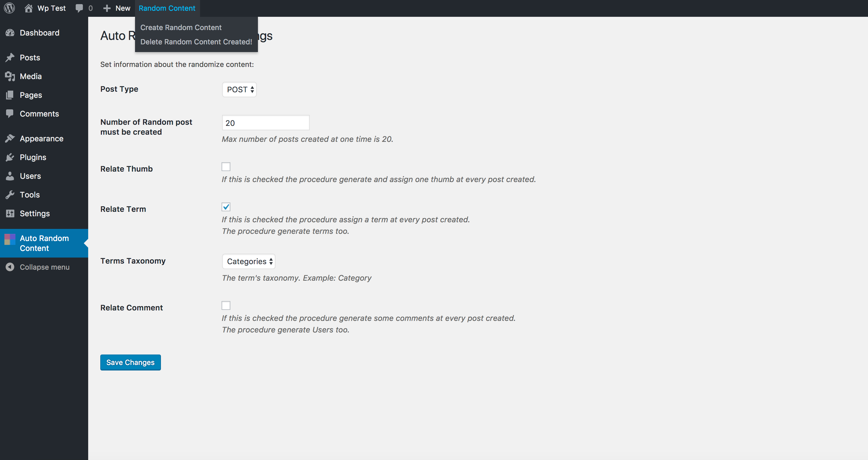Expand the Terms Taxonomy Categories dropdown
The image size is (868, 460).
249,261
